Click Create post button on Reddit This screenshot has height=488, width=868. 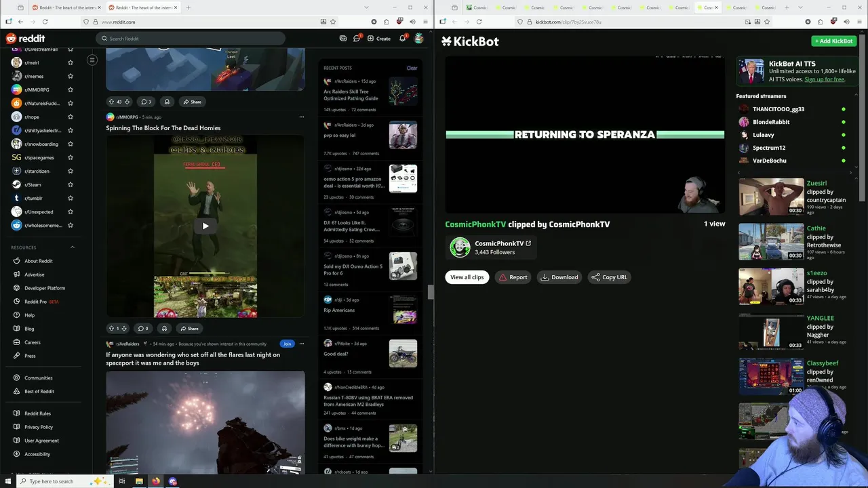pyautogui.click(x=379, y=39)
